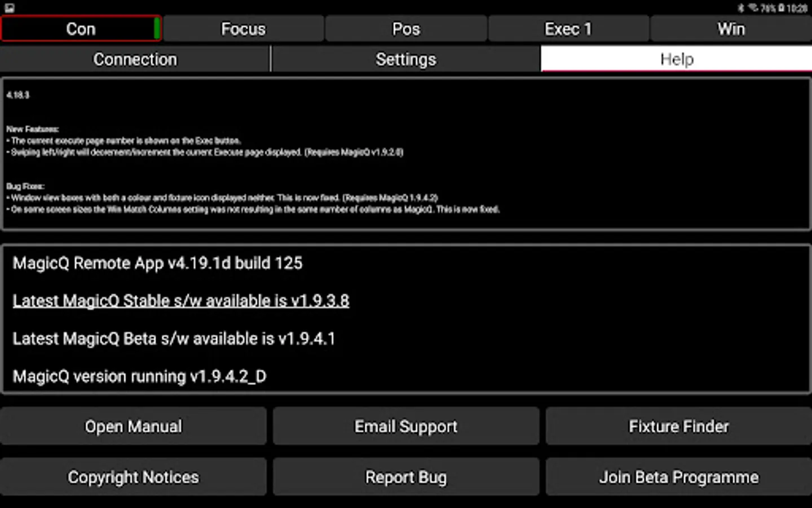Click the Bug Fixes heading

pos(25,186)
